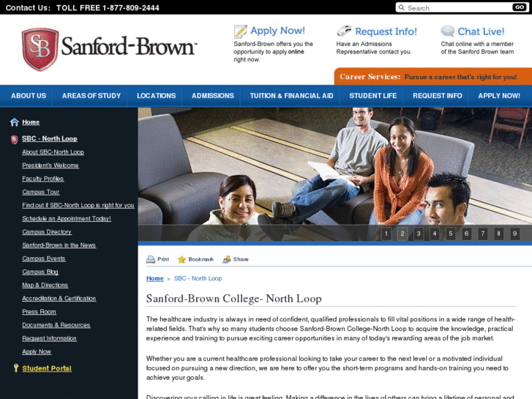Click the Chat Live! heading link
The height and width of the screenshot is (399, 532).
[481, 31]
